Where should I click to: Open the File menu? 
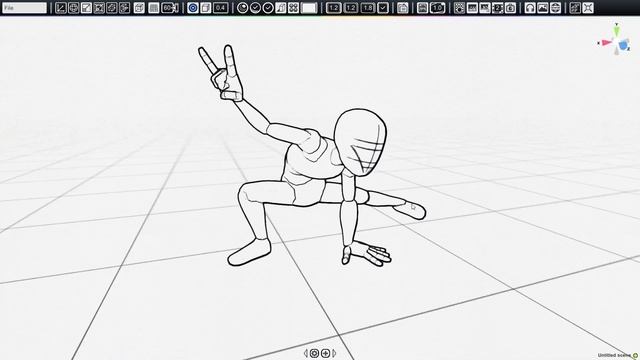[24, 8]
